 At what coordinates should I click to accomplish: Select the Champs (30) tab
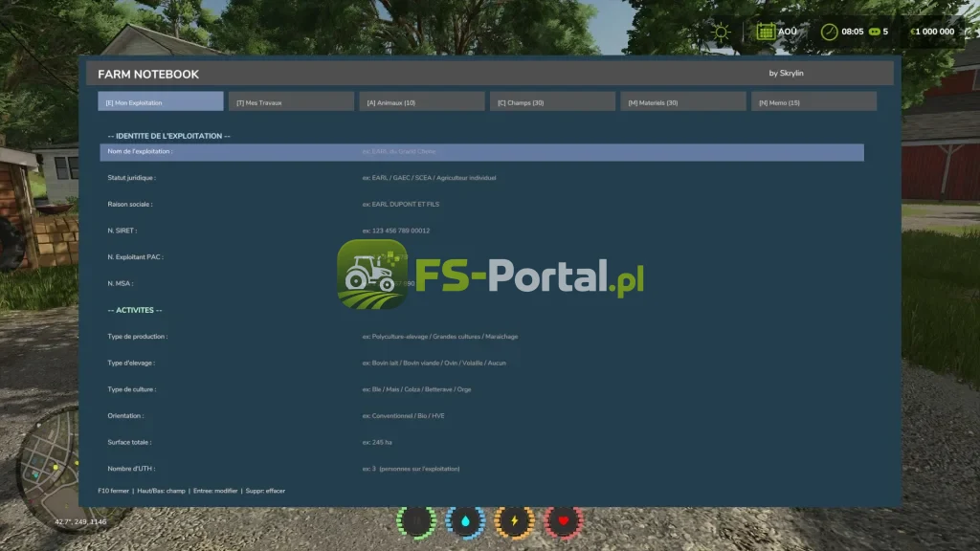[x=552, y=101]
